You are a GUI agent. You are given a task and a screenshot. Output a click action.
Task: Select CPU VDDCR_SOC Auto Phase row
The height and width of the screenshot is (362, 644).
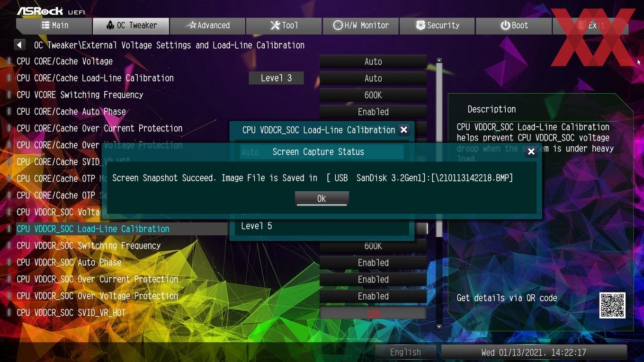point(69,263)
